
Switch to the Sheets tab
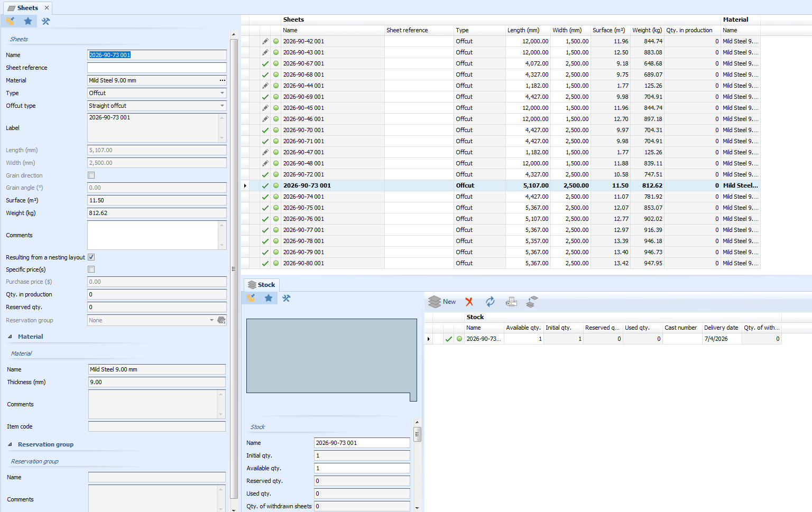[x=27, y=8]
